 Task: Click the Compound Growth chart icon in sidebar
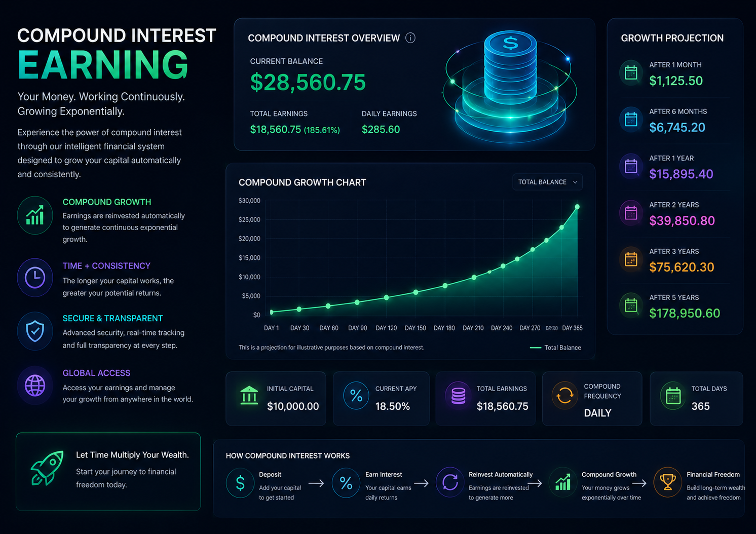tap(35, 215)
